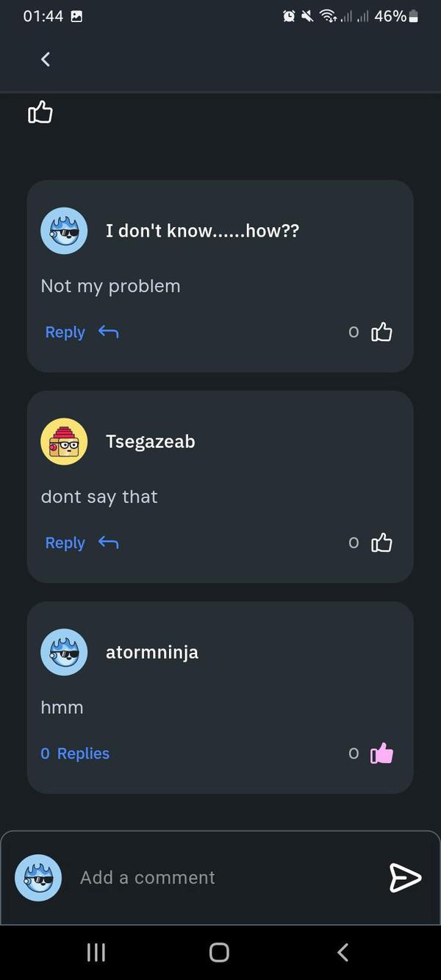441x980 pixels.
Task: Tap the send comment arrow icon
Action: [x=406, y=878]
